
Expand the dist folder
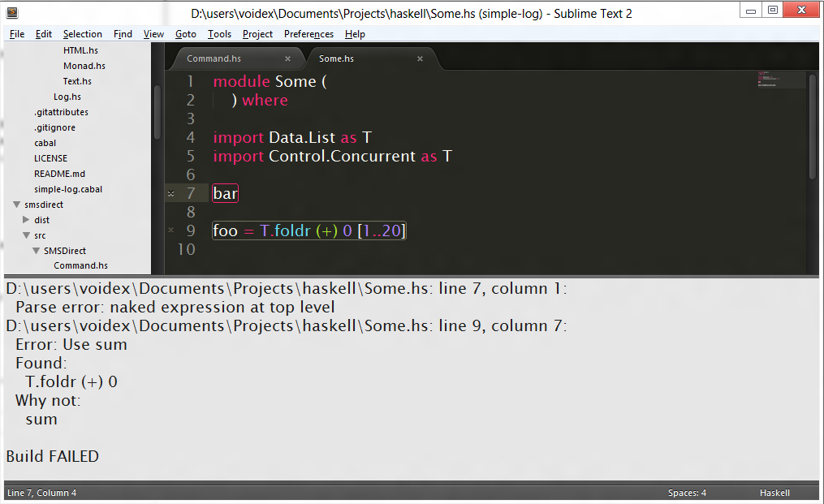click(x=25, y=219)
